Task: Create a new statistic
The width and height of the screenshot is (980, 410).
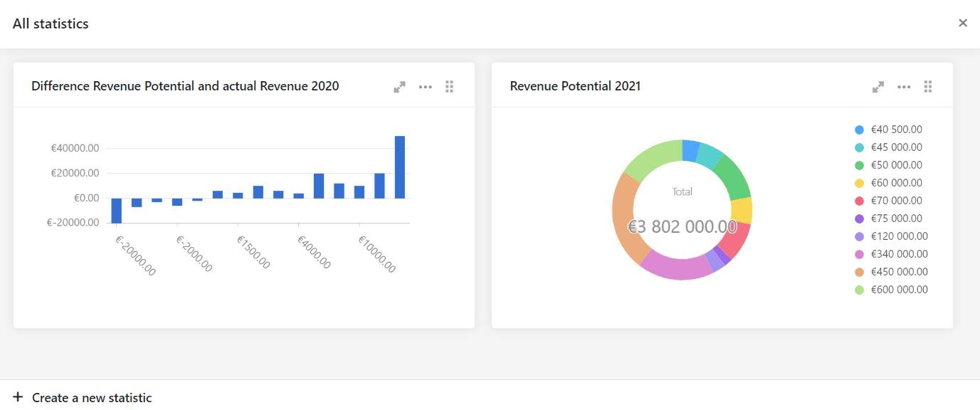Action: 83,397
